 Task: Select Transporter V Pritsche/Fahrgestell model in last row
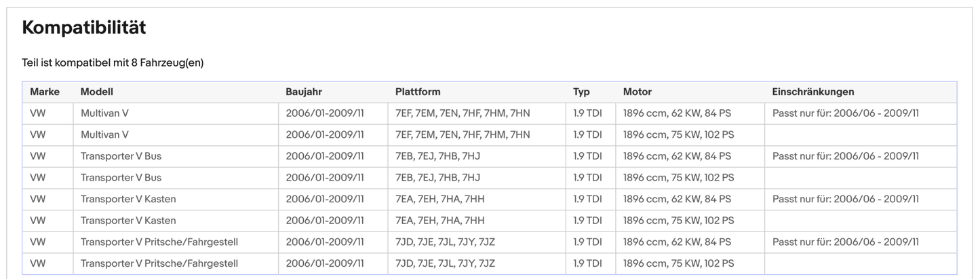click(x=159, y=263)
